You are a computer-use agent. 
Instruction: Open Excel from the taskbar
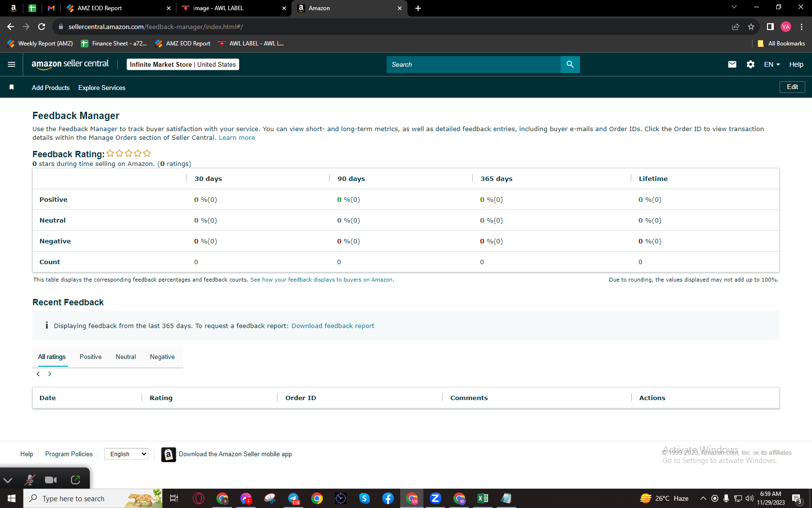click(x=483, y=498)
